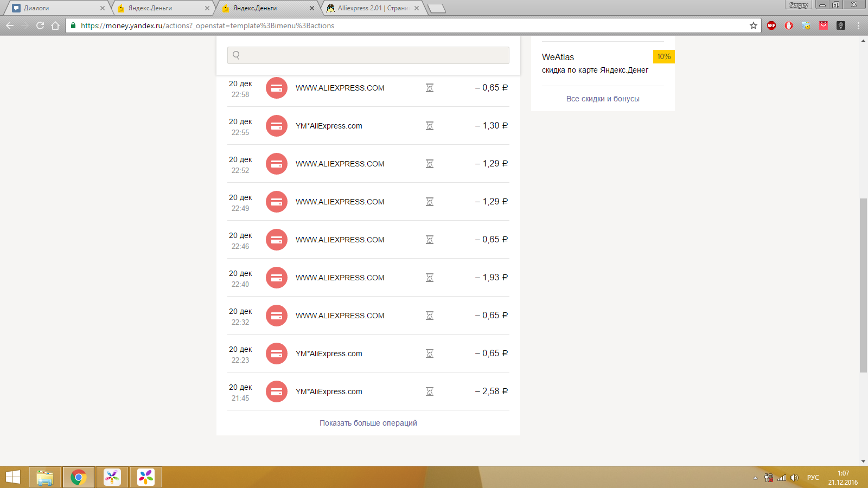Screen dimensions: 868x488
Task: Switch the РУС keyboard input language
Action: 813,478
